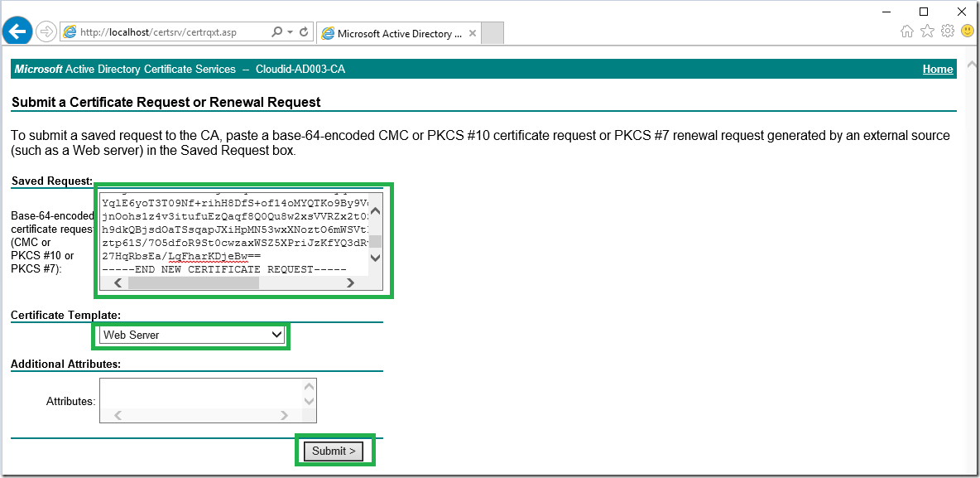Maximize the browser window
Viewport: 980px width, 478px height.
pos(924,11)
